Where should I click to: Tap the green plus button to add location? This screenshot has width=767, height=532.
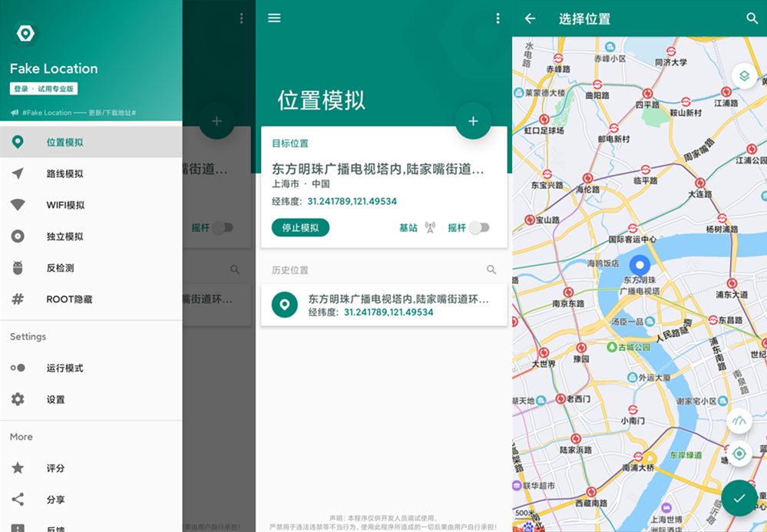tap(473, 121)
